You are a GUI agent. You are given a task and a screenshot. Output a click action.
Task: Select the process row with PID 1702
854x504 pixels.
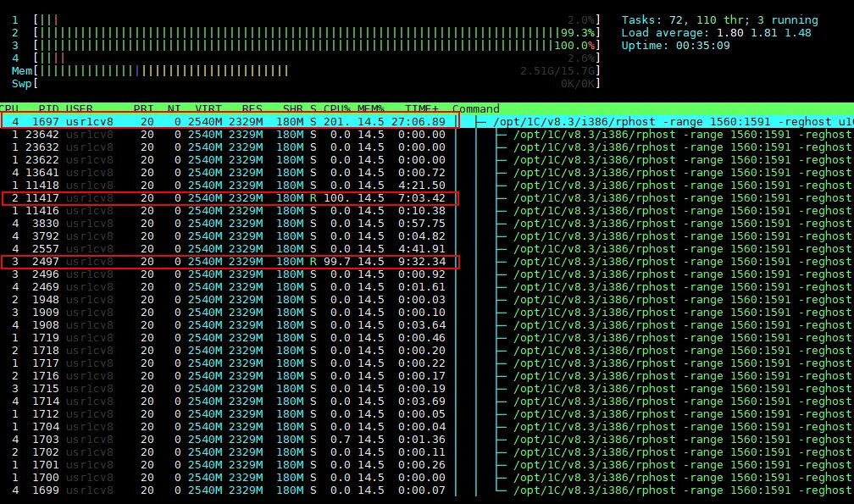pos(427,451)
